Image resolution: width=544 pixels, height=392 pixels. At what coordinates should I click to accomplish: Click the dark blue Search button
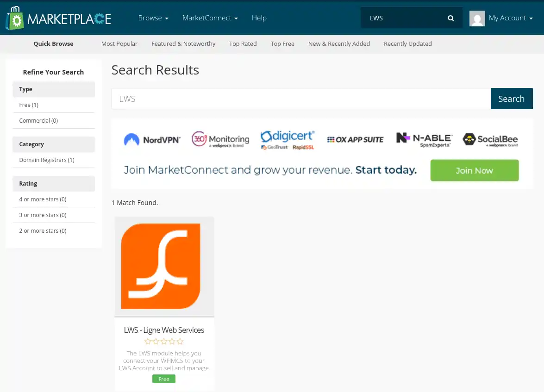click(x=512, y=99)
